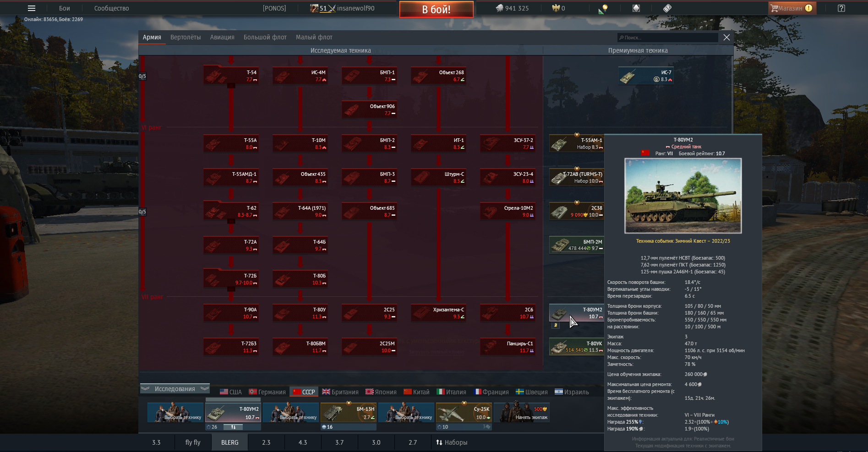The width and height of the screenshot is (868, 452).
Task: Select the Франция nation
Action: point(491,392)
